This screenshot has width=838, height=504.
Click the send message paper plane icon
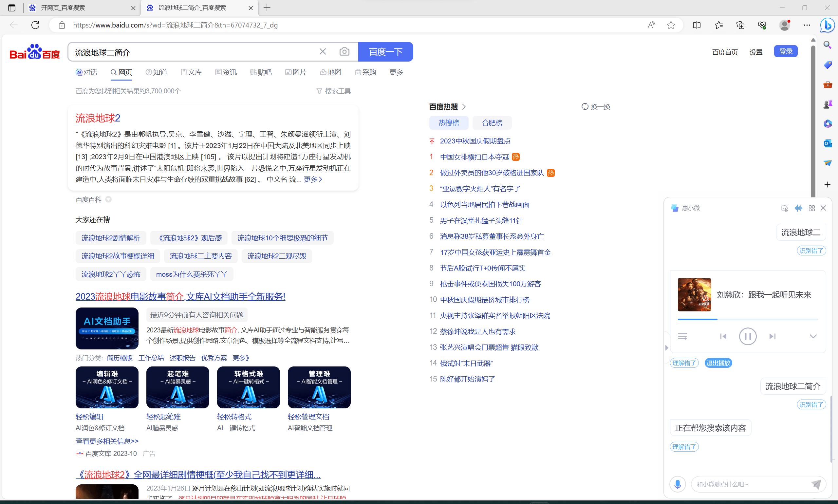(x=816, y=484)
